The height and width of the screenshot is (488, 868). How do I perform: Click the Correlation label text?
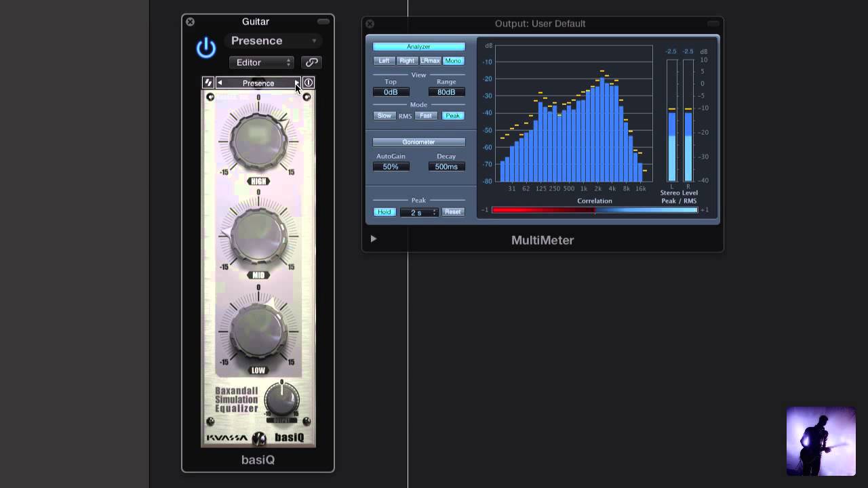(x=595, y=201)
